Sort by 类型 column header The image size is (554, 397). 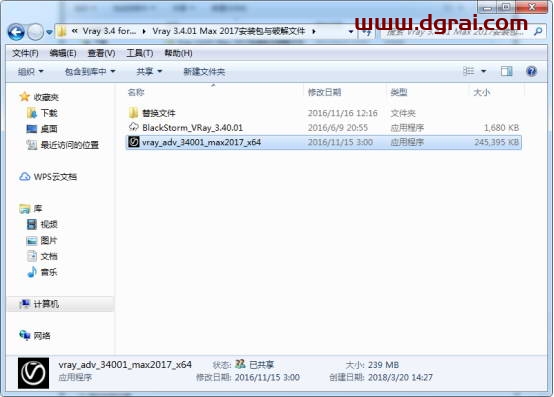point(399,93)
